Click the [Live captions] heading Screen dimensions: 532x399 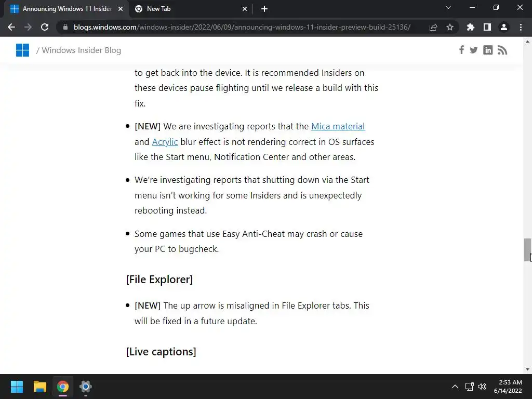(x=161, y=352)
